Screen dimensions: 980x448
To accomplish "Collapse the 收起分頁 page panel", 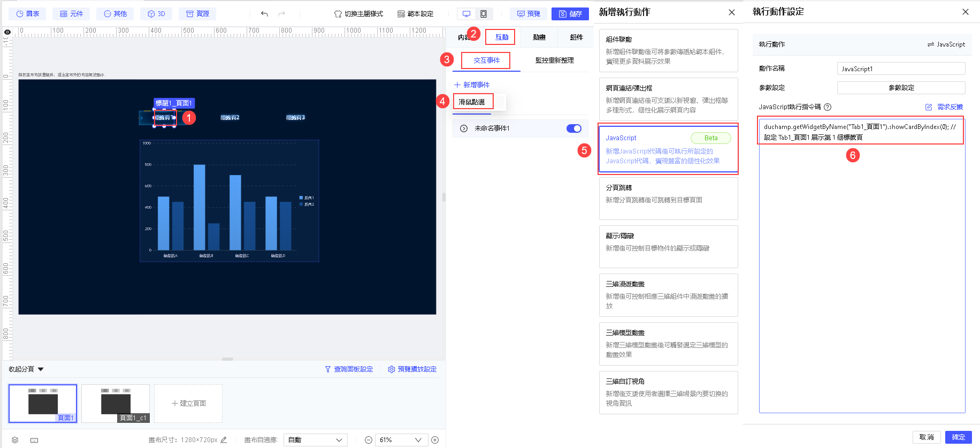I will click(x=26, y=369).
